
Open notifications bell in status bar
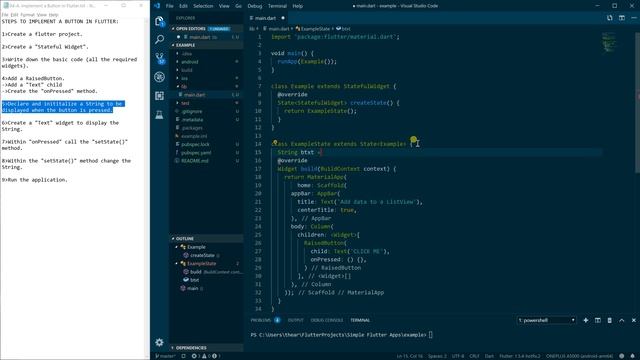coord(633,356)
